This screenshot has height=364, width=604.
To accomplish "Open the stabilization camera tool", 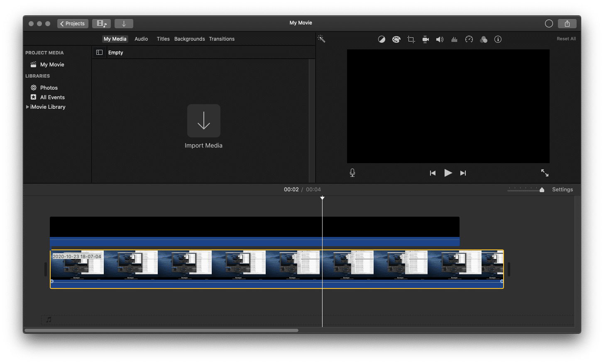I will [425, 39].
